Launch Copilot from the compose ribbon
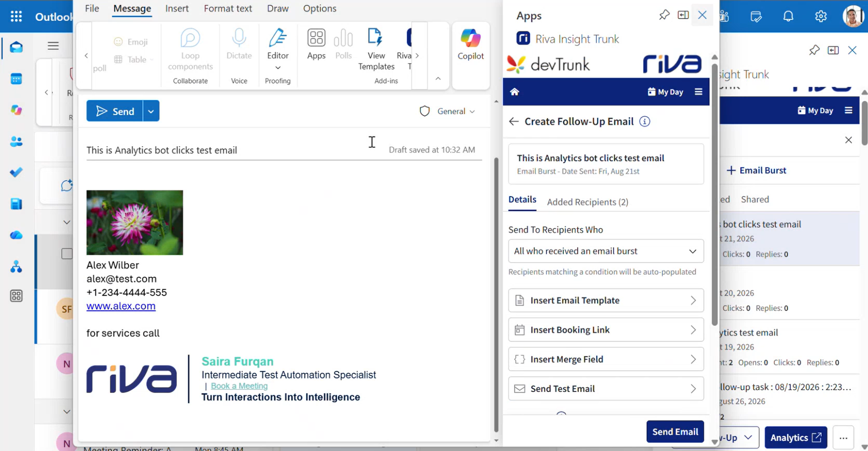This screenshot has height=451, width=868. pos(470,44)
